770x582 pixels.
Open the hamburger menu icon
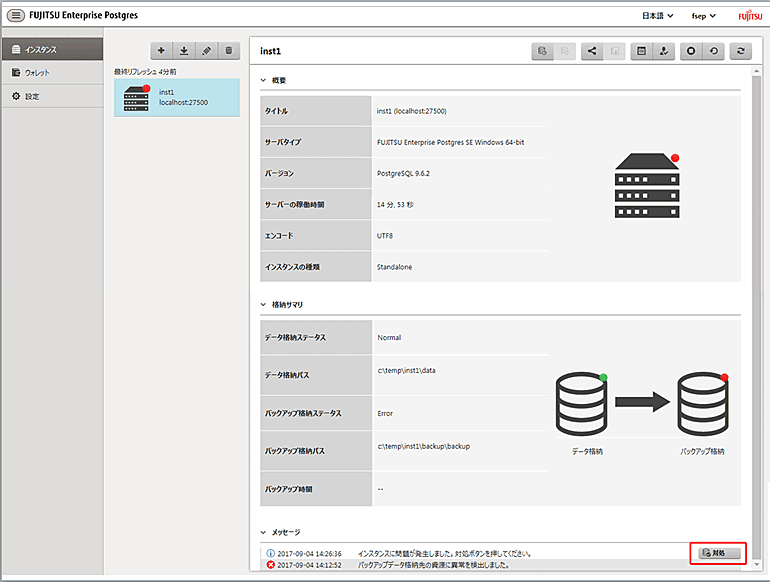tap(16, 15)
